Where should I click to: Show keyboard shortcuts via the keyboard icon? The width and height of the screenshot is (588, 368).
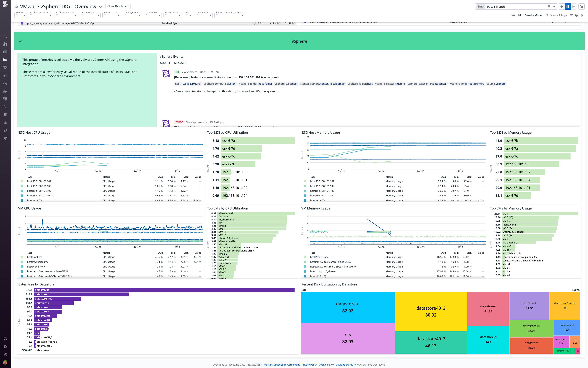coord(571,15)
